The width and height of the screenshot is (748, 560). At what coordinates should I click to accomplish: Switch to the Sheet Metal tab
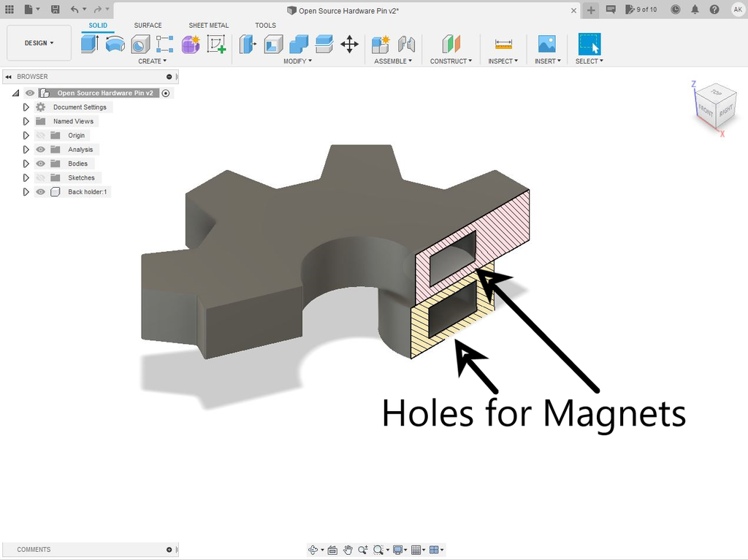208,25
